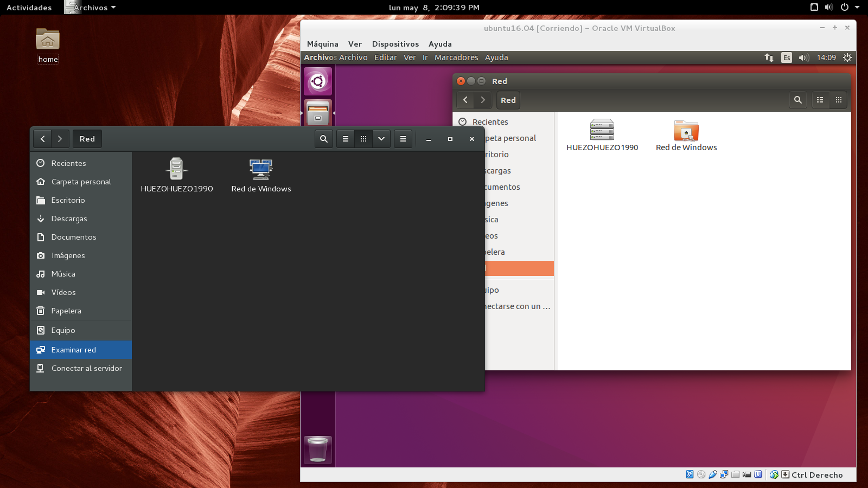Click VirtualBox hard disk status icon
868x488 pixels.
(x=690, y=474)
